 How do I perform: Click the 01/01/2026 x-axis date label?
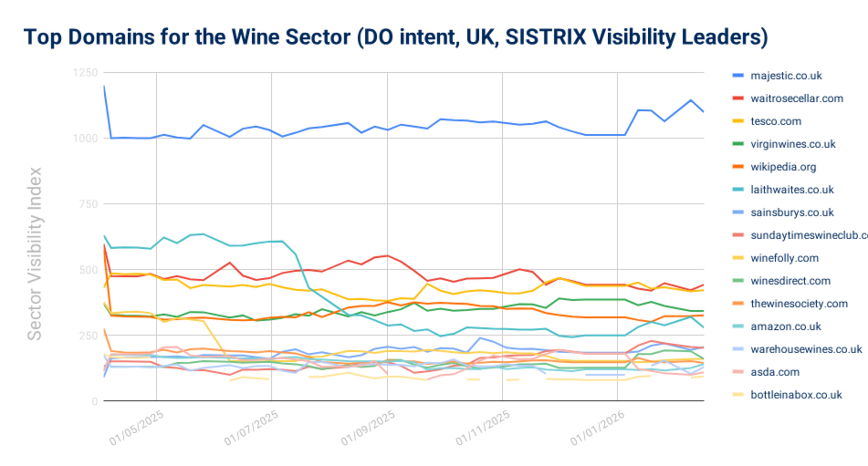click(598, 428)
